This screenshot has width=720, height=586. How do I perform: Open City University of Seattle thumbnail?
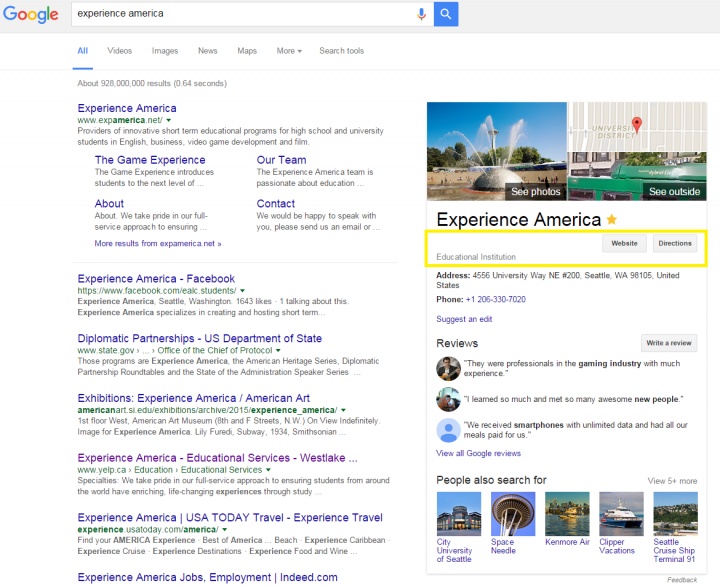pos(459,514)
